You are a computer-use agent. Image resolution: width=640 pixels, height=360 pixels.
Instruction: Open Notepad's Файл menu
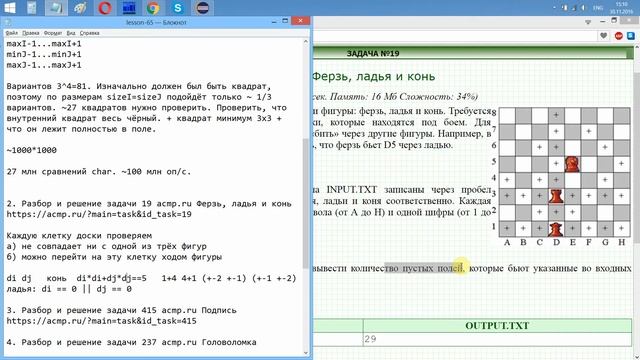click(11, 33)
